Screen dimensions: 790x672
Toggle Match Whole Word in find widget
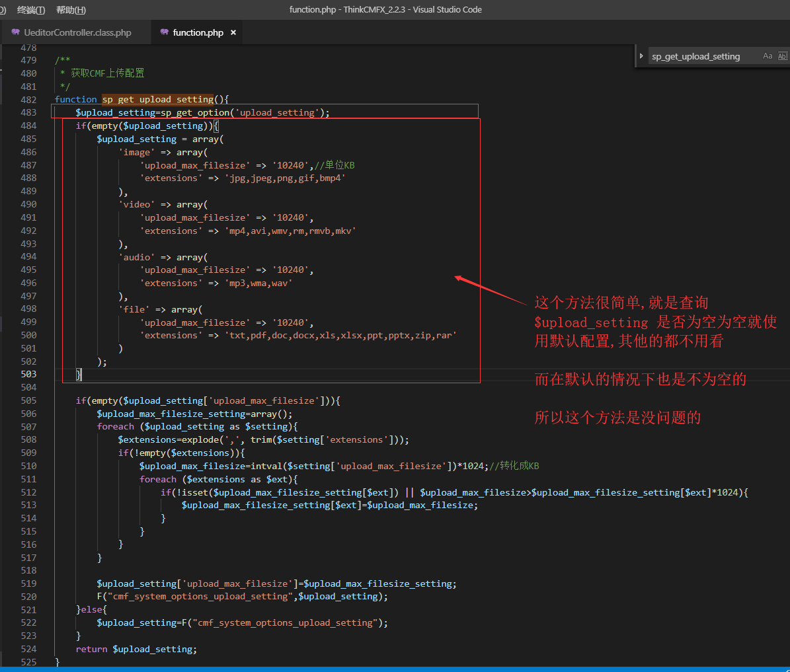[783, 56]
